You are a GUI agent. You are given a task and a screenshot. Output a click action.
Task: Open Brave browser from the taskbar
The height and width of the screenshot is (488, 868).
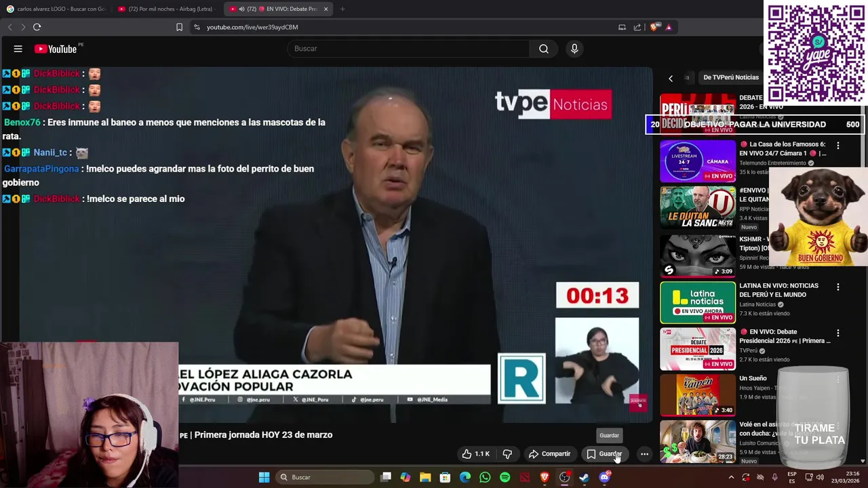pos(545,477)
